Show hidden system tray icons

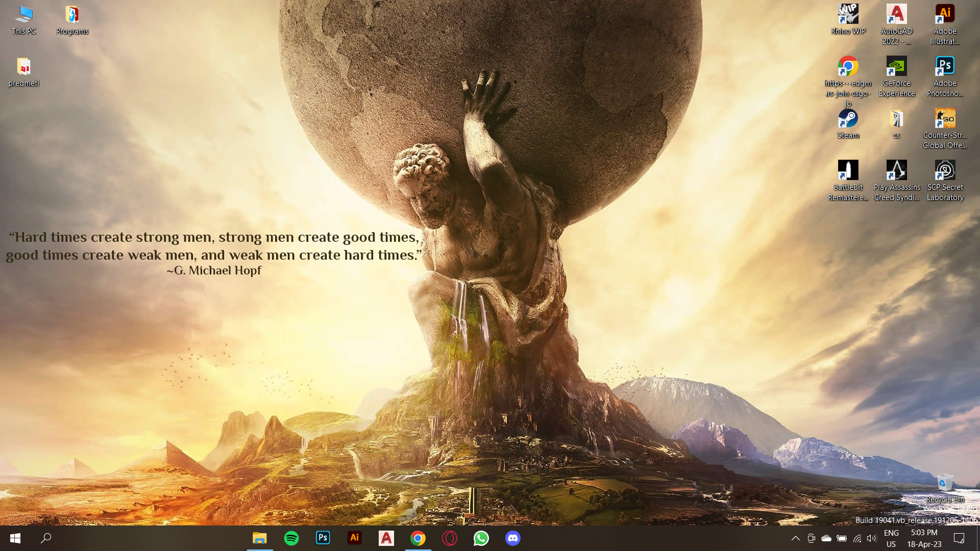point(795,538)
